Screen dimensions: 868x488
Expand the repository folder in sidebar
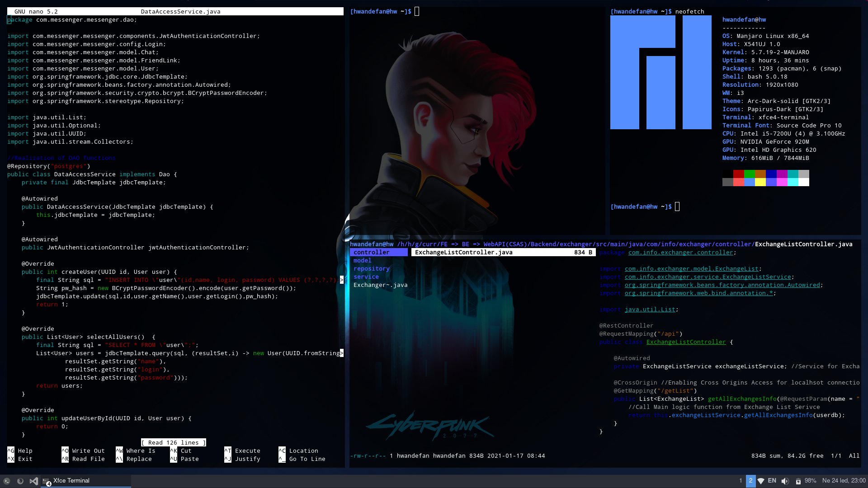point(371,268)
